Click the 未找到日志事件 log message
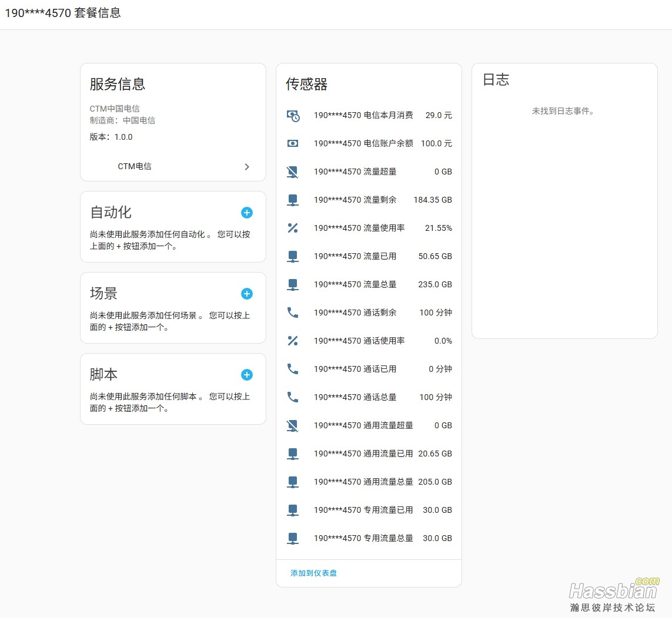This screenshot has width=672, height=618. pyautogui.click(x=563, y=112)
